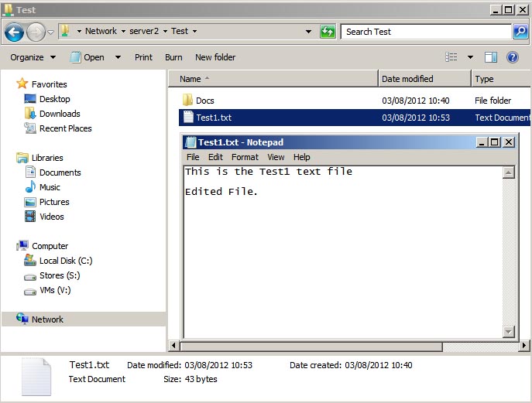The height and width of the screenshot is (403, 532).
Task: Click the file thumbnail in the details pane
Action: (x=36, y=377)
